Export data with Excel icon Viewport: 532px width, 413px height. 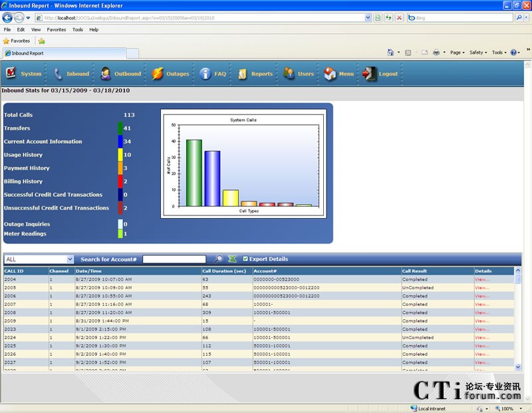(x=232, y=259)
